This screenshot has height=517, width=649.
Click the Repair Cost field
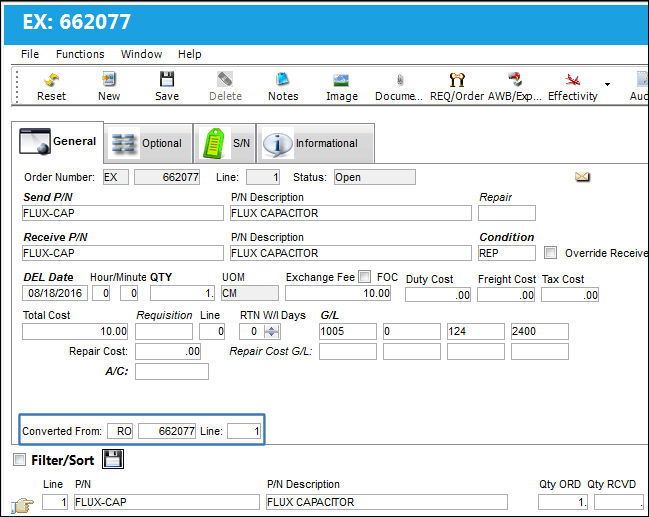tap(168, 351)
